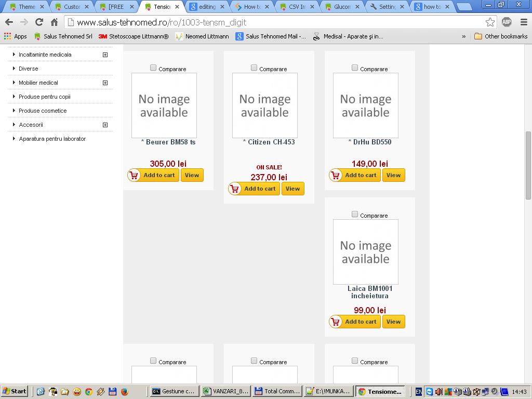The image size is (532, 399).
Task: View the Beurer BM58 ts product
Action: [192, 175]
